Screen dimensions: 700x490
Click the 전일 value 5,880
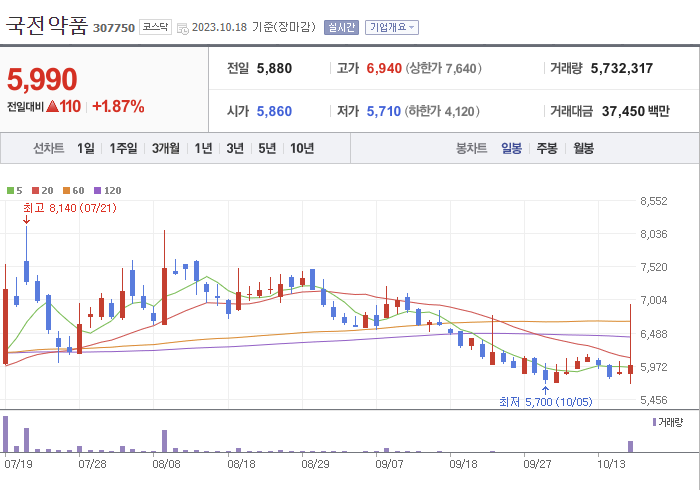(x=274, y=68)
